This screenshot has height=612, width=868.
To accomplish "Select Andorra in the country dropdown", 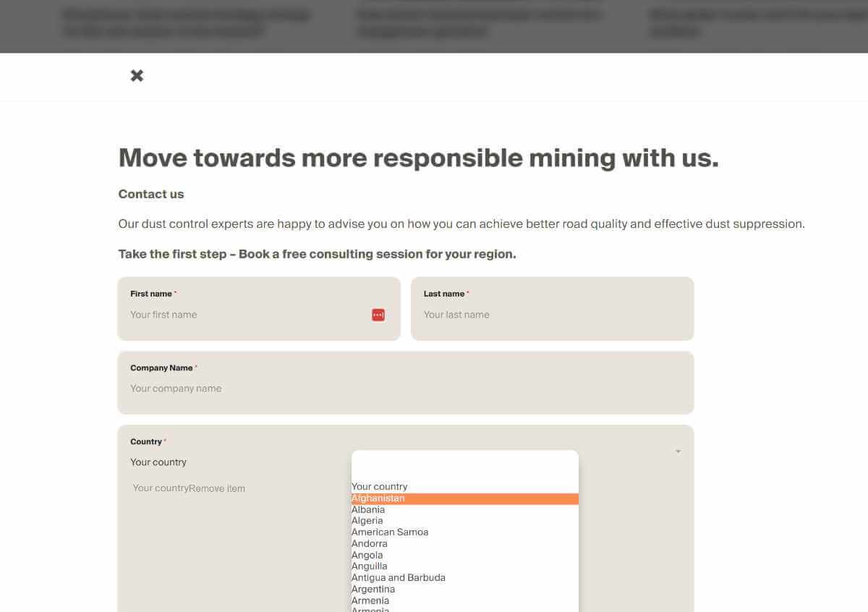I will 370,544.
